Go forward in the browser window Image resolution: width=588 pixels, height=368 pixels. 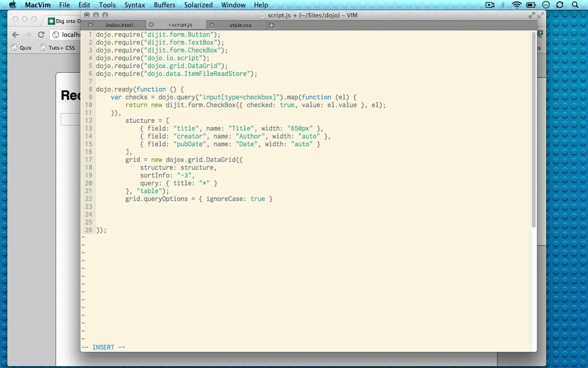click(28, 34)
